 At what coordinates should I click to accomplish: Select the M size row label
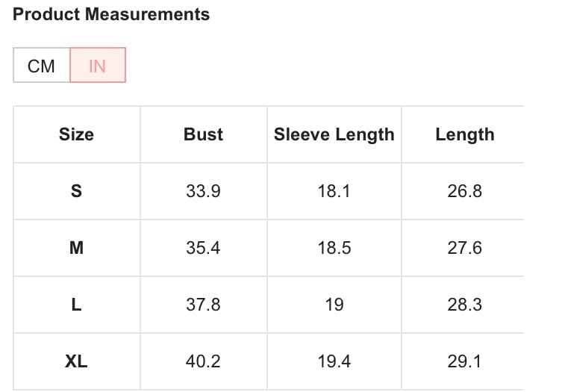[76, 248]
